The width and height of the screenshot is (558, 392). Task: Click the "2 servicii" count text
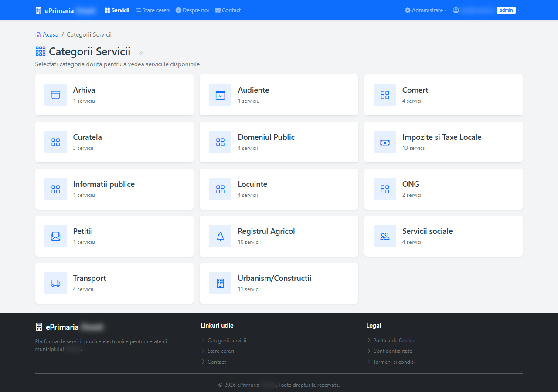point(412,195)
